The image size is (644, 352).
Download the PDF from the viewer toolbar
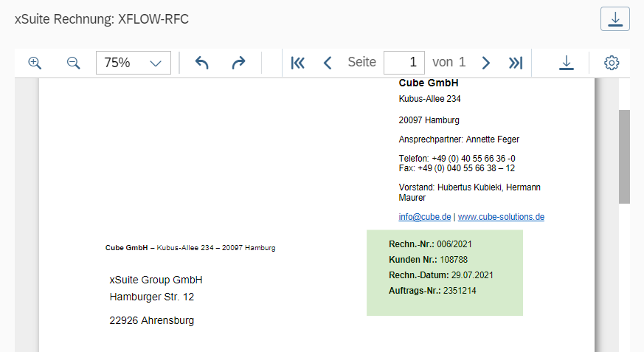pyautogui.click(x=566, y=63)
